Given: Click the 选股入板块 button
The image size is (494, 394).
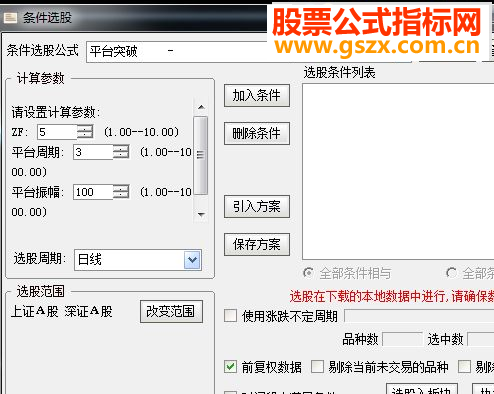Looking at the screenshot, I should pos(422,390).
